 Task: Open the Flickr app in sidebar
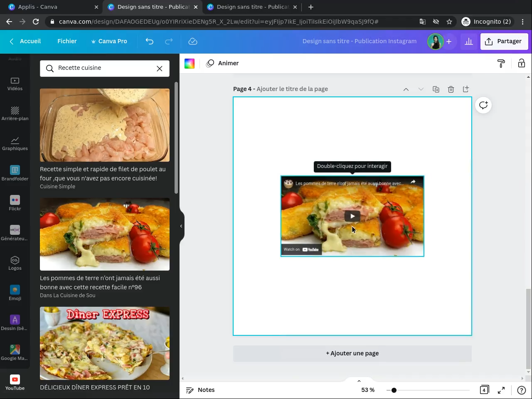click(x=15, y=203)
